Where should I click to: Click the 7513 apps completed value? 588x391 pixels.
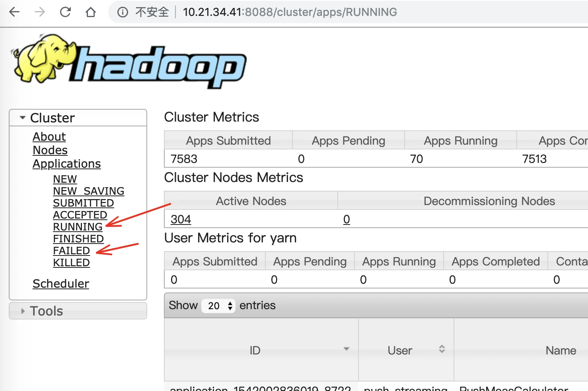(x=534, y=159)
